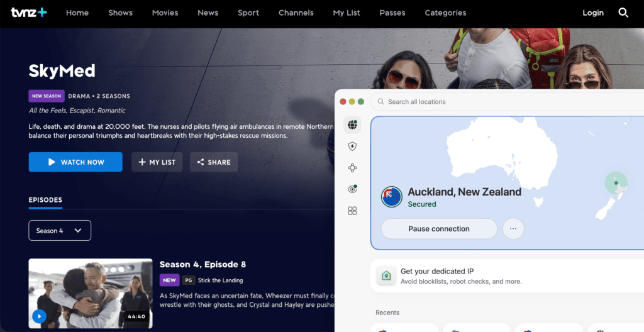Open the Channels menu item
644x332 pixels.
[296, 13]
